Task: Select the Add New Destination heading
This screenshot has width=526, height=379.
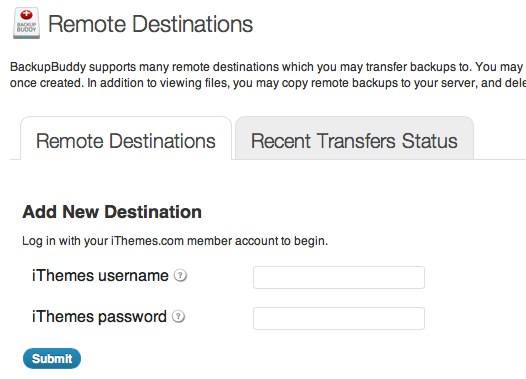Action: 112,212
